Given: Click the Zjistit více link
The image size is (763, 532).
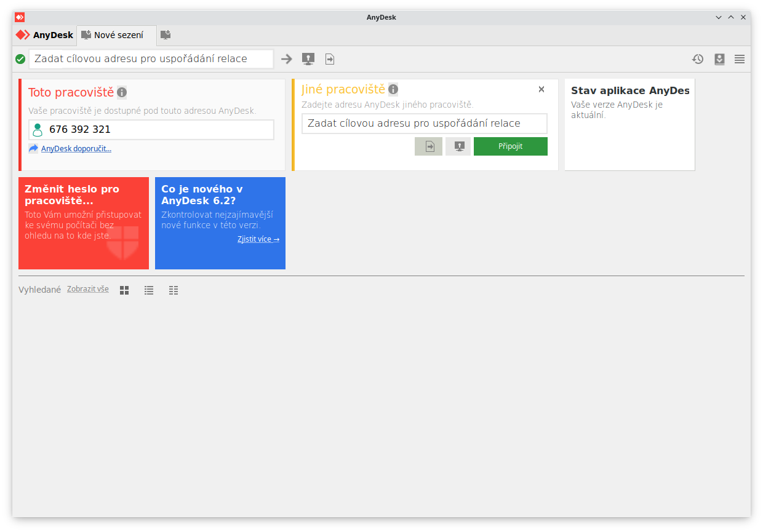Looking at the screenshot, I should pyautogui.click(x=258, y=239).
